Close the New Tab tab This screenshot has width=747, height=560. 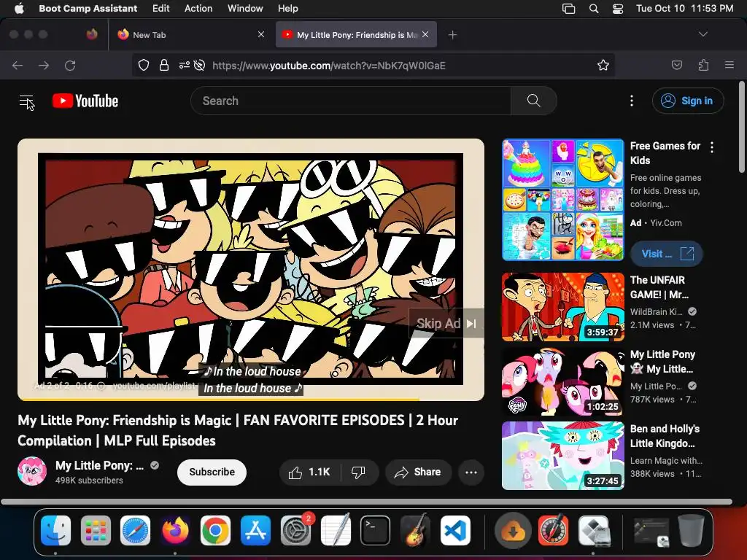tap(261, 34)
